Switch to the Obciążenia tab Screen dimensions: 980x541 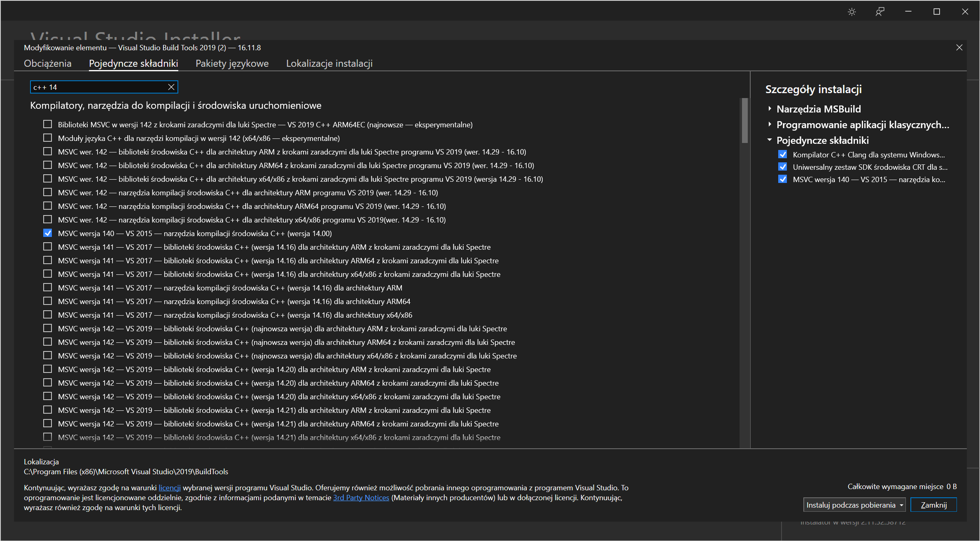coord(48,63)
